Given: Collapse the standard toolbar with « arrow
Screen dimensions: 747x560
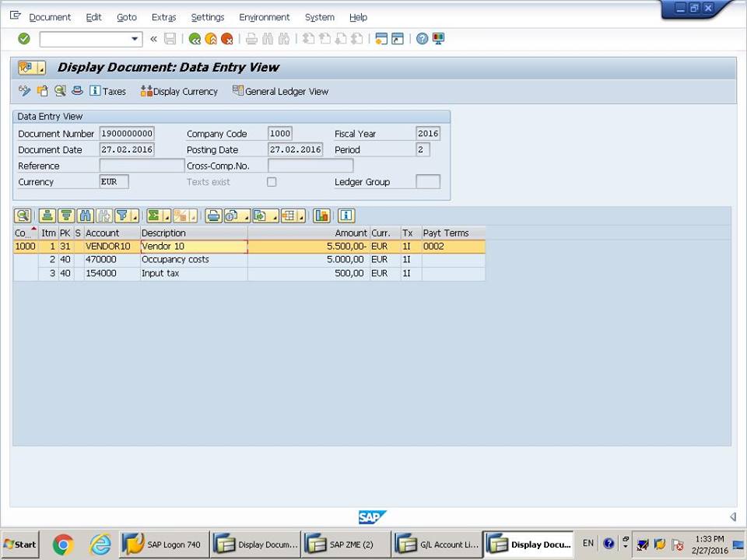Looking at the screenshot, I should click(153, 39).
